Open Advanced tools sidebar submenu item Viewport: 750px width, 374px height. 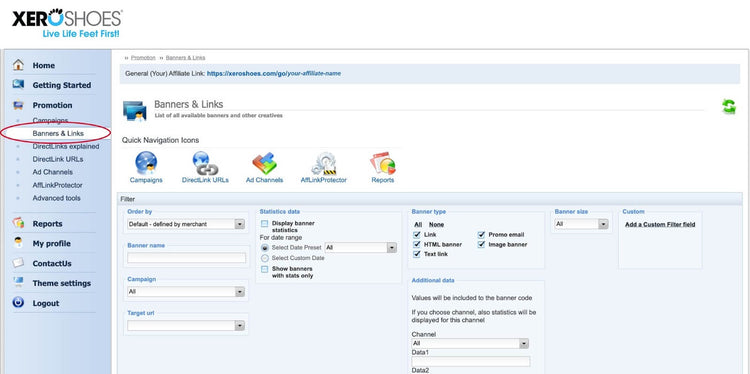tap(56, 198)
